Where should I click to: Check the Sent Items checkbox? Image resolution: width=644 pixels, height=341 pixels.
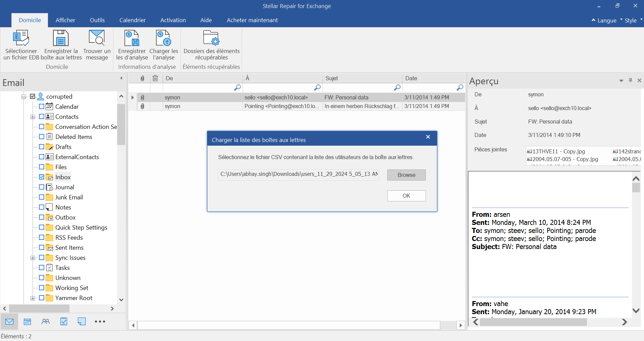[x=42, y=247]
